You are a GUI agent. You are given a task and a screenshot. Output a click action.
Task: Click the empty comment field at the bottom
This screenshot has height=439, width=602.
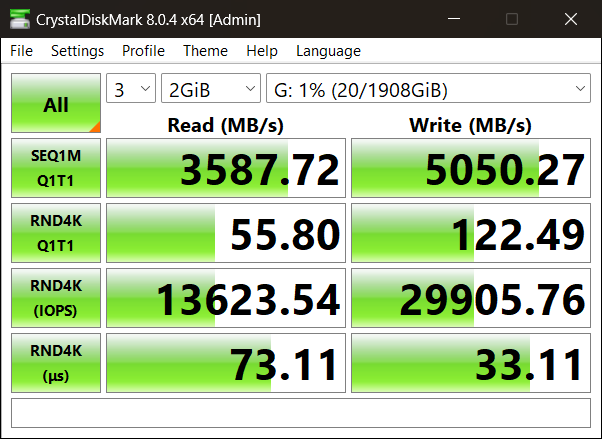coord(301,413)
